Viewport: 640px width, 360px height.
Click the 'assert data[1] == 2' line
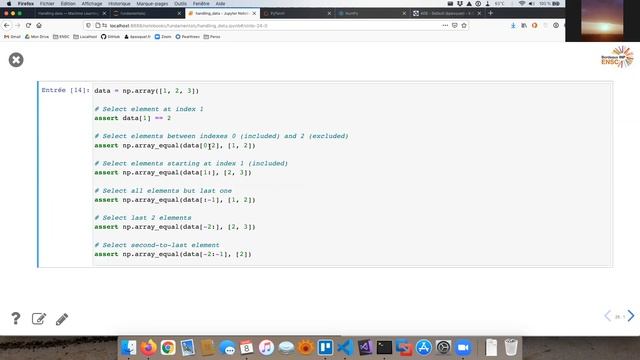pos(133,118)
